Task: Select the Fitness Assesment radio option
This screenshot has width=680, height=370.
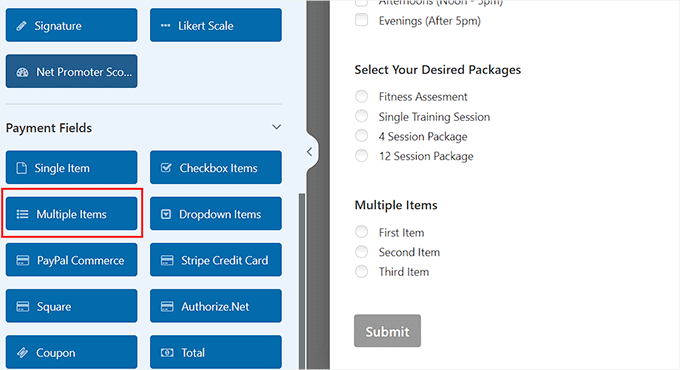Action: (x=361, y=96)
